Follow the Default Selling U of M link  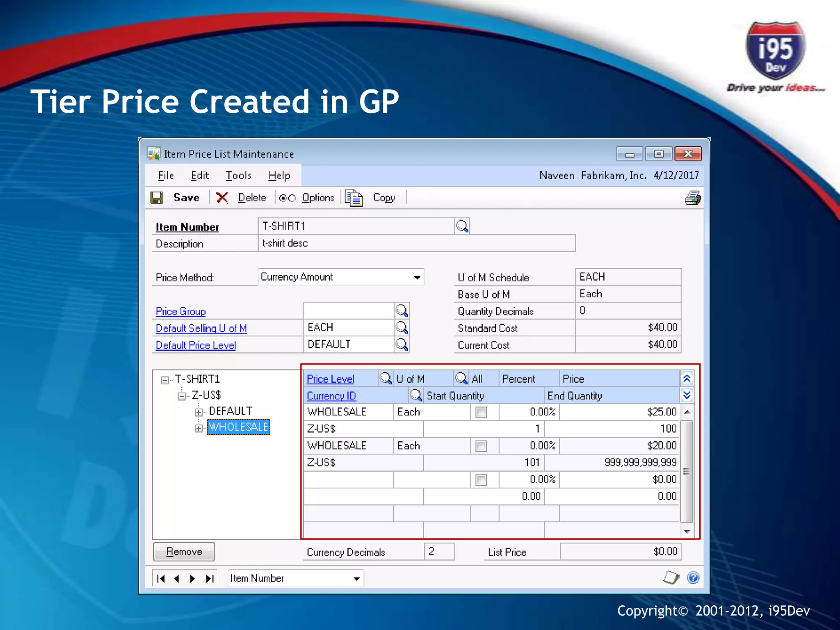point(201,328)
